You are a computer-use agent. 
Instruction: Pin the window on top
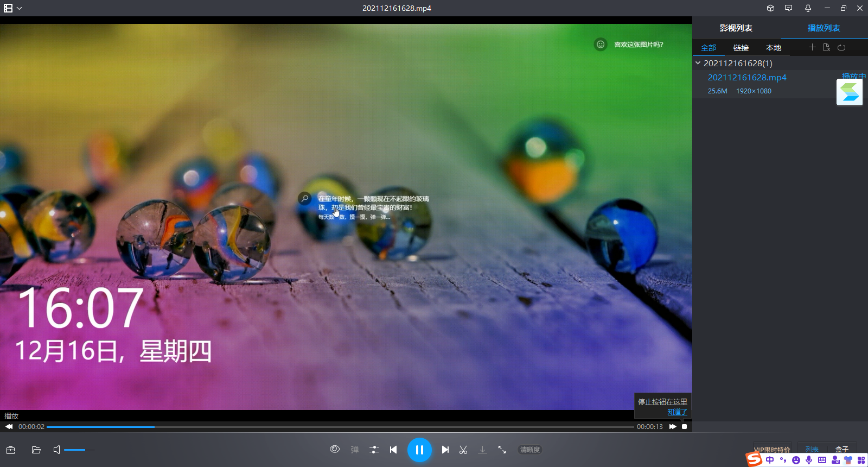pyautogui.click(x=808, y=8)
